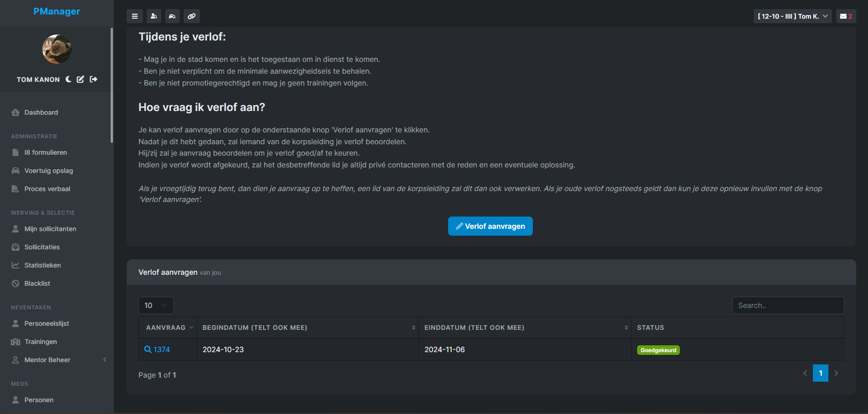
Task: Open the page size dropdown showing 10
Action: (x=156, y=305)
